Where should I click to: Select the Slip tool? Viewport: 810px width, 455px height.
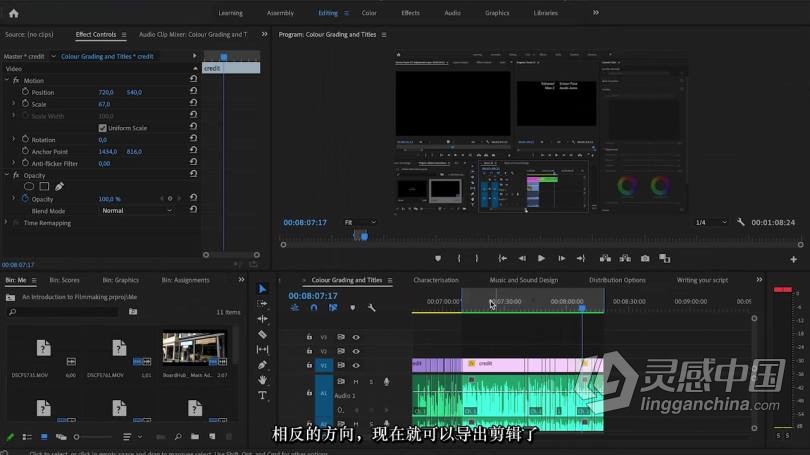[x=262, y=350]
